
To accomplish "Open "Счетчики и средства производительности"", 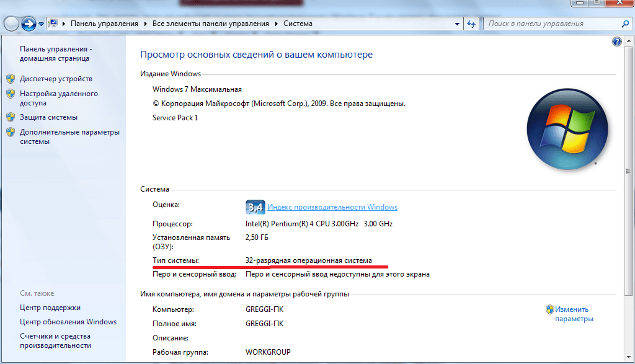I will (55, 341).
